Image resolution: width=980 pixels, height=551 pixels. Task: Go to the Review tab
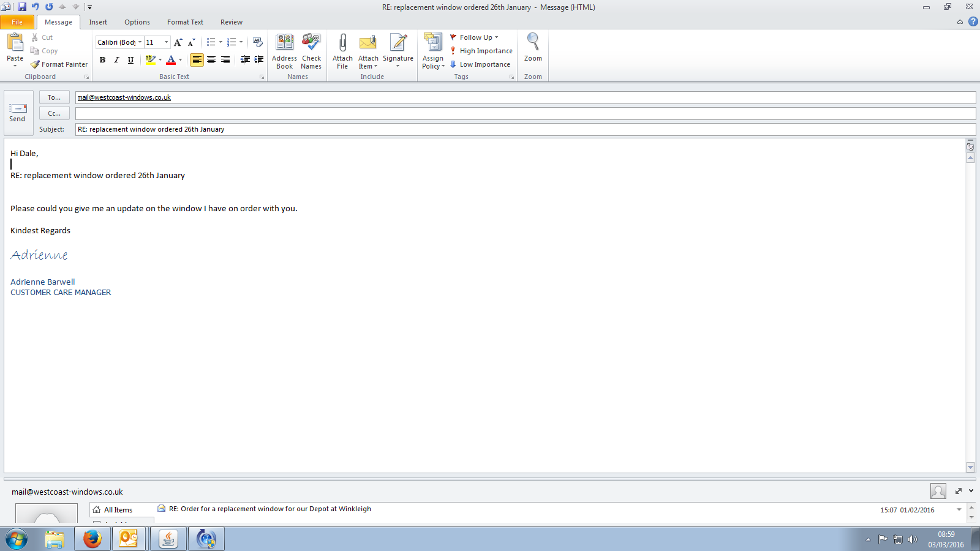(x=232, y=22)
